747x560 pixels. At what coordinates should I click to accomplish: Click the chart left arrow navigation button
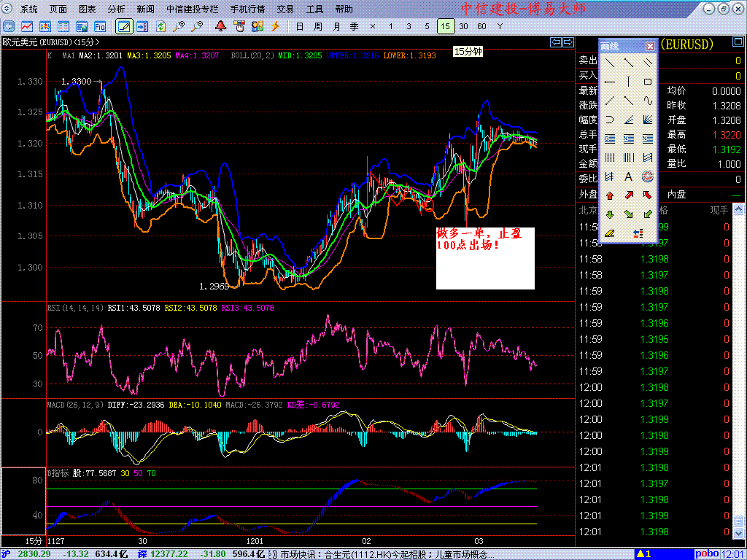(555, 42)
